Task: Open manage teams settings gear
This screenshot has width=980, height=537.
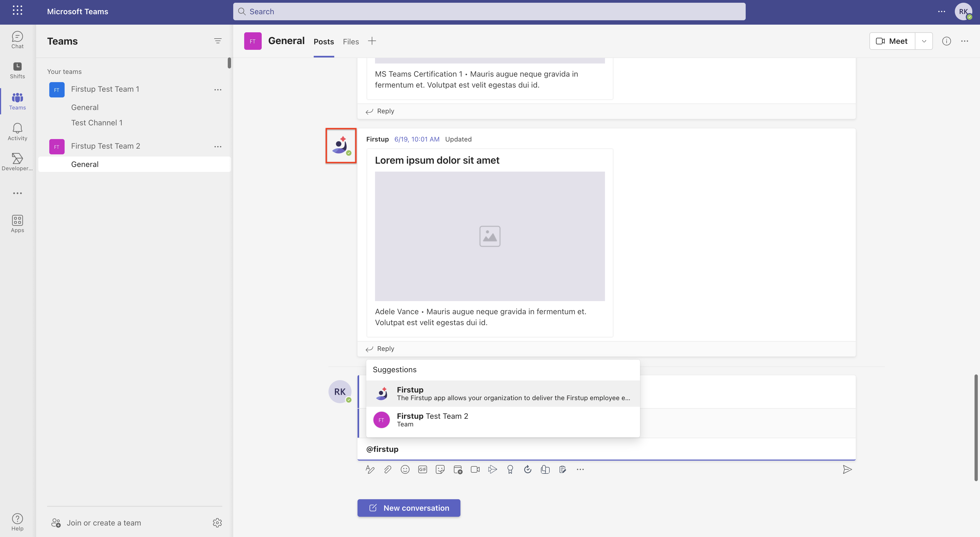Action: (217, 522)
